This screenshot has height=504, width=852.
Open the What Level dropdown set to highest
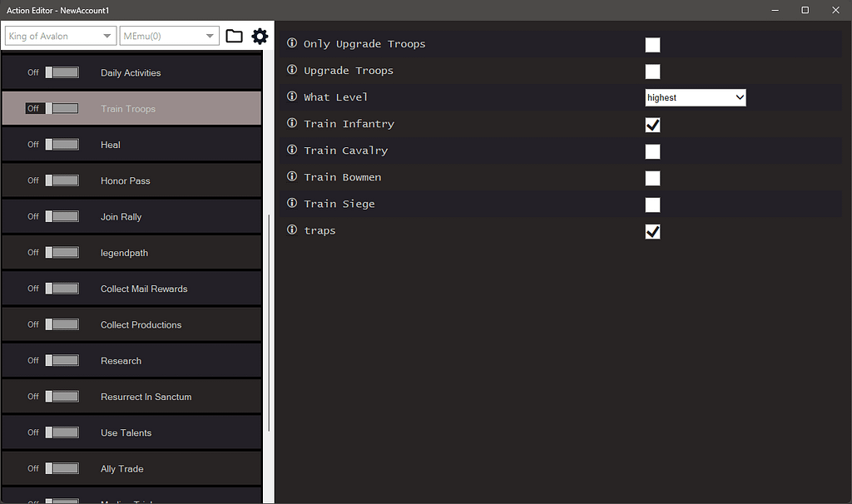[695, 97]
